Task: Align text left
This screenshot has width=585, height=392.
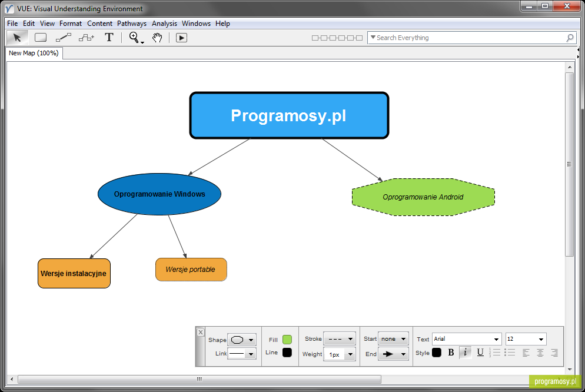Action: point(526,353)
